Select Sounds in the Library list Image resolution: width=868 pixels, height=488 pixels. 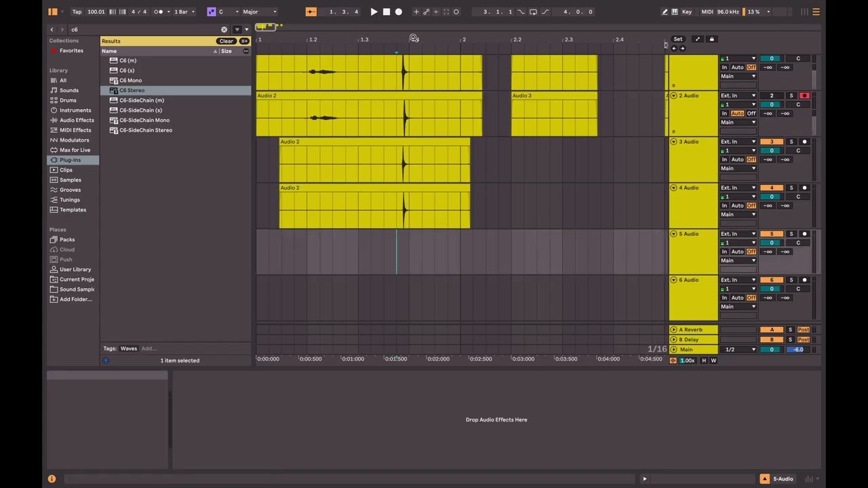(68, 90)
